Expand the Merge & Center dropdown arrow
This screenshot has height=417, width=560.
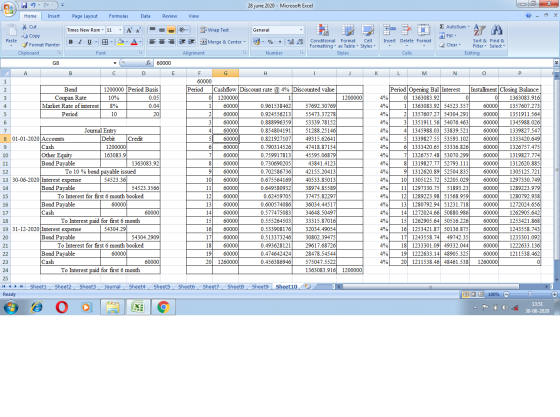(245, 42)
